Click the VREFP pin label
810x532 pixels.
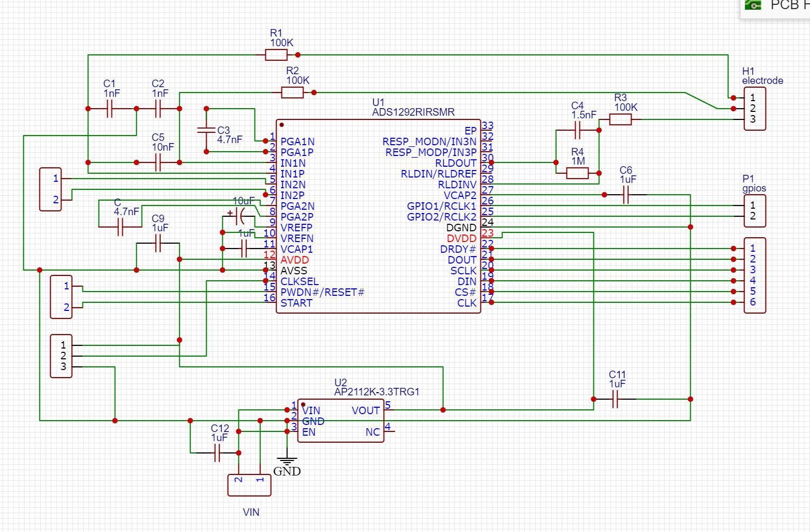[x=296, y=228]
